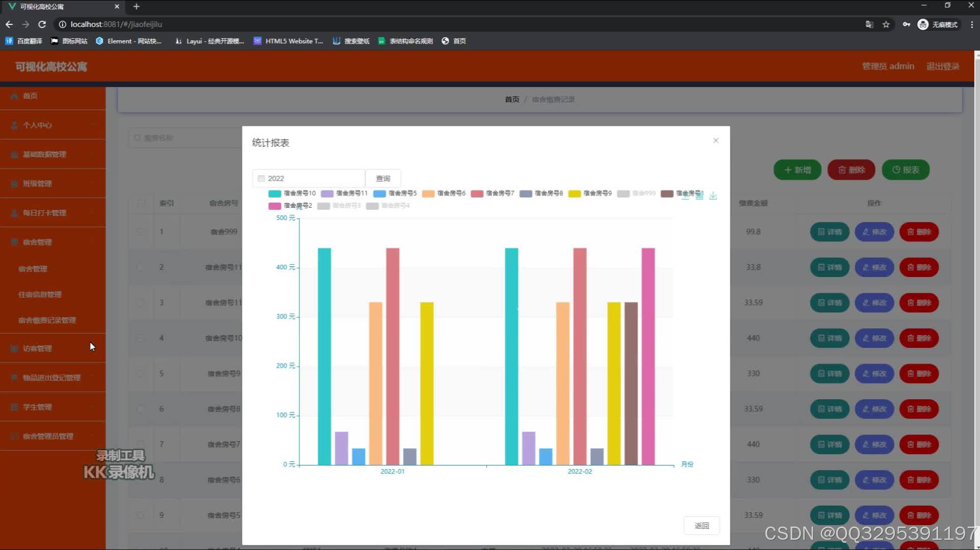Toggle 宿舍房号5 legend series

pos(395,194)
